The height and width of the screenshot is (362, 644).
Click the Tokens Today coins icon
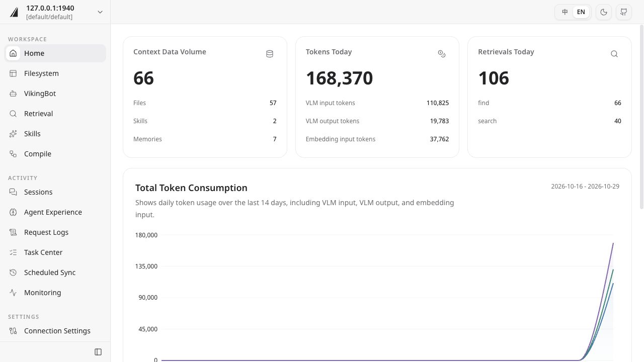click(x=442, y=54)
